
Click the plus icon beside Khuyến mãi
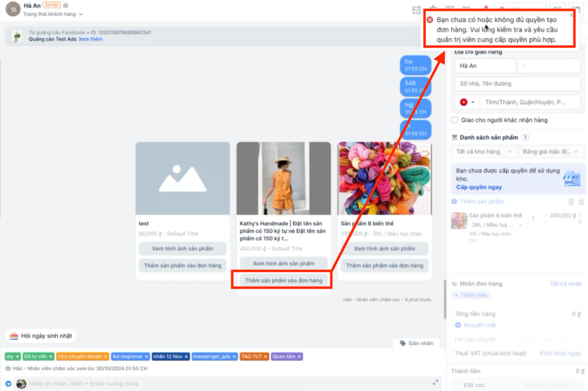(458, 325)
